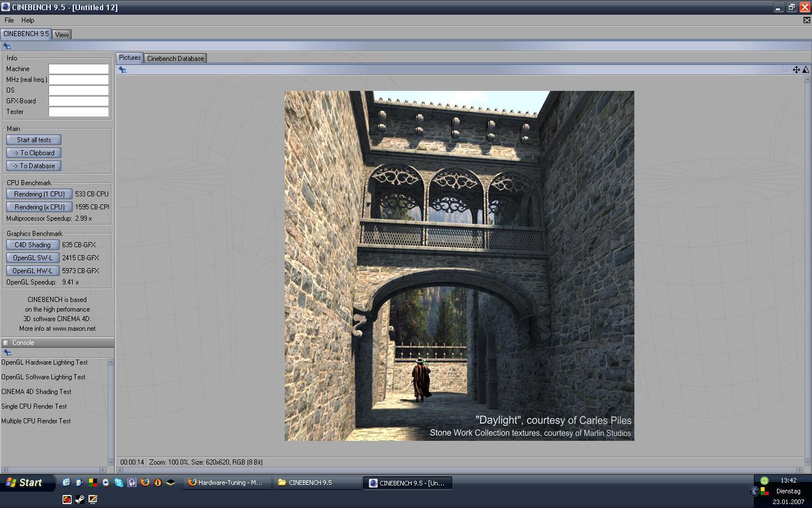Toggle the fullscreen icon in the menu bar
Viewport: 812px width, 508px height.
pos(806,20)
